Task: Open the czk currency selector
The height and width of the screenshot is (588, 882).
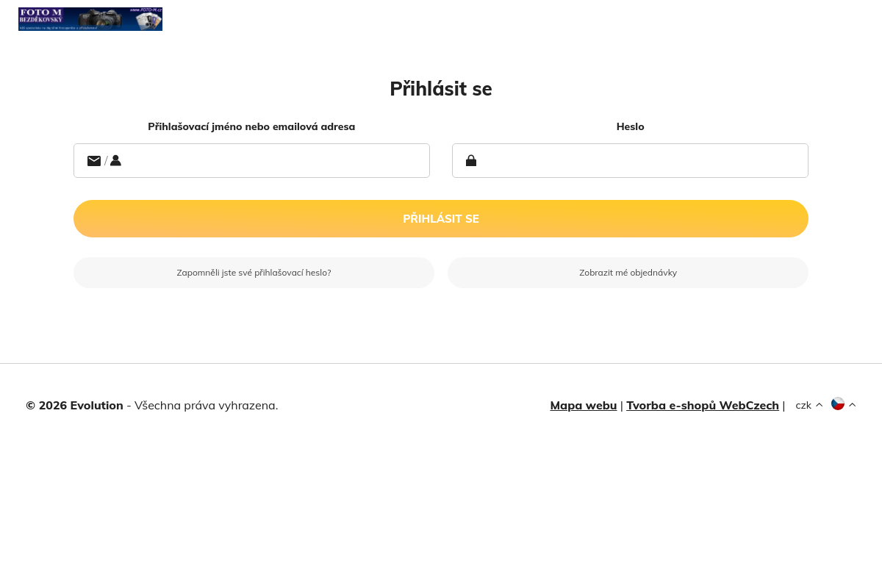Action: point(803,405)
